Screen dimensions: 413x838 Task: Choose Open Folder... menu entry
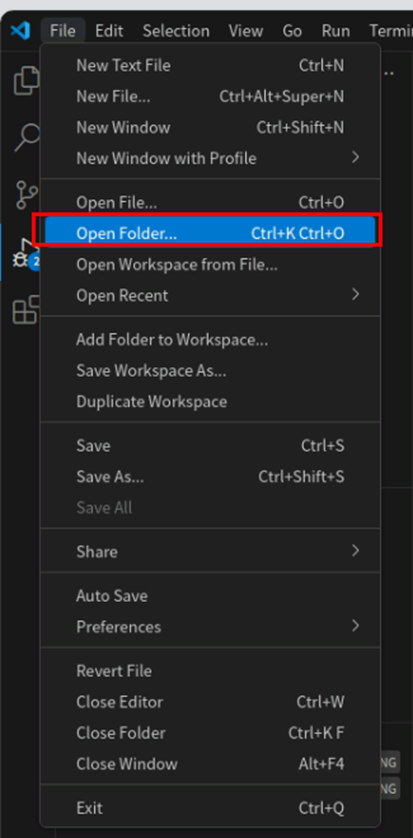pos(210,233)
